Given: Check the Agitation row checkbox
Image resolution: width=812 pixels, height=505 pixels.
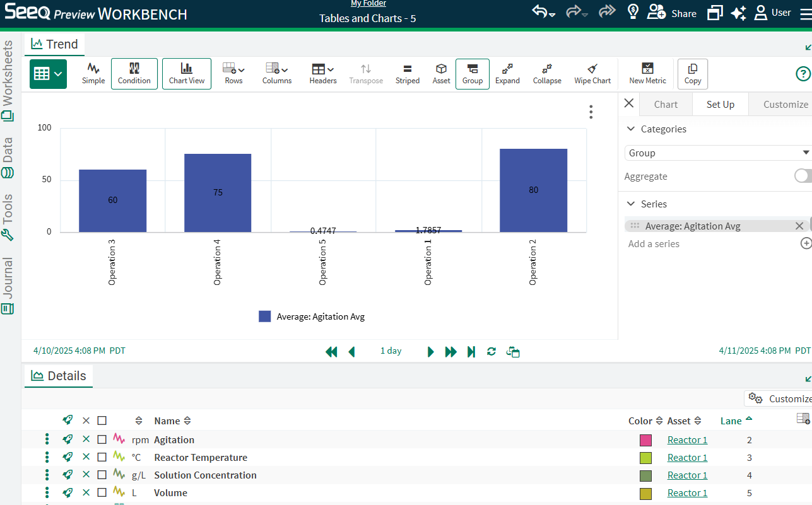Looking at the screenshot, I should (x=102, y=439).
